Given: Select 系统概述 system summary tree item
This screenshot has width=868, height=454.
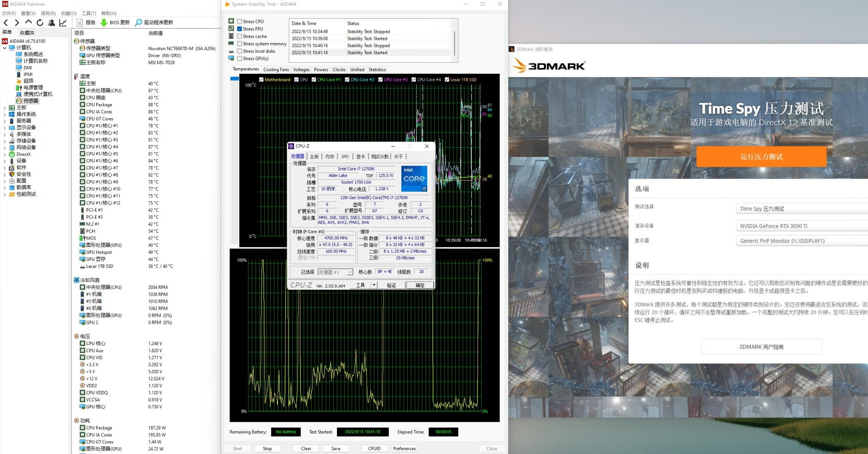Looking at the screenshot, I should click(x=30, y=54).
